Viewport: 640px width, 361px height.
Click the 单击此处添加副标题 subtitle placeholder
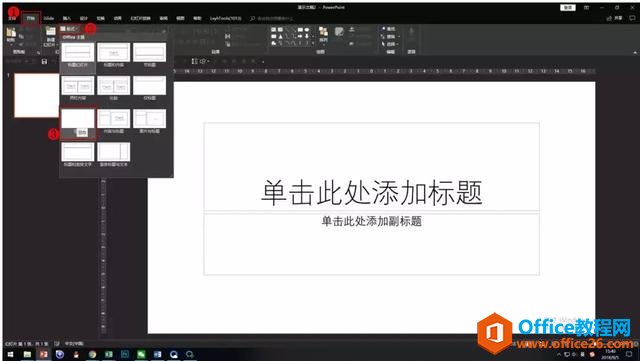[371, 244]
